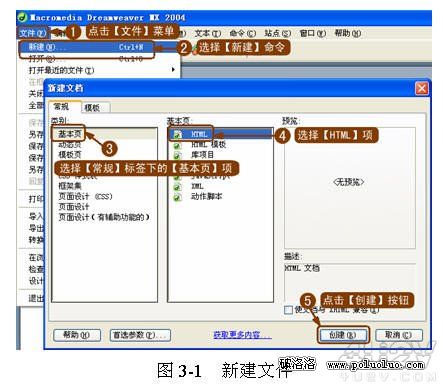Viewport: 443px width, 384px height.
Task: Follow the 获取更多内容... link
Action: point(242,335)
